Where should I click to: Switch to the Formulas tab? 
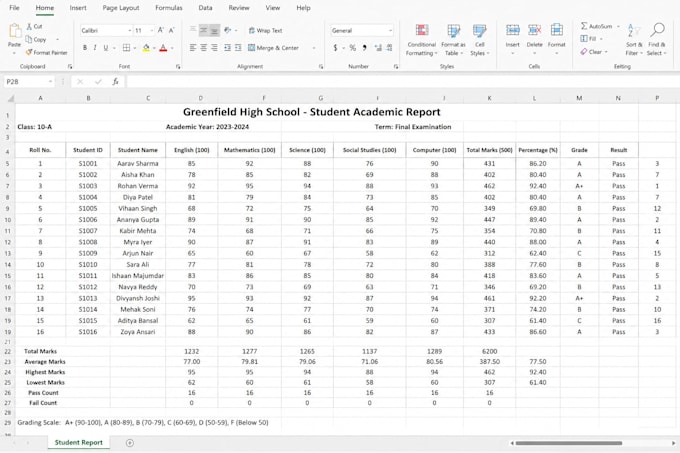coord(169,8)
